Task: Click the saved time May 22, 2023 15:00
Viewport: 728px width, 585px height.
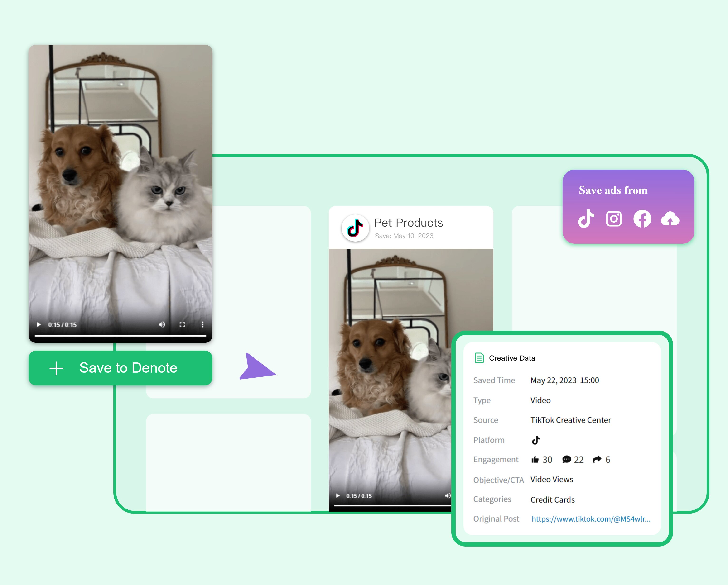Action: coord(564,380)
